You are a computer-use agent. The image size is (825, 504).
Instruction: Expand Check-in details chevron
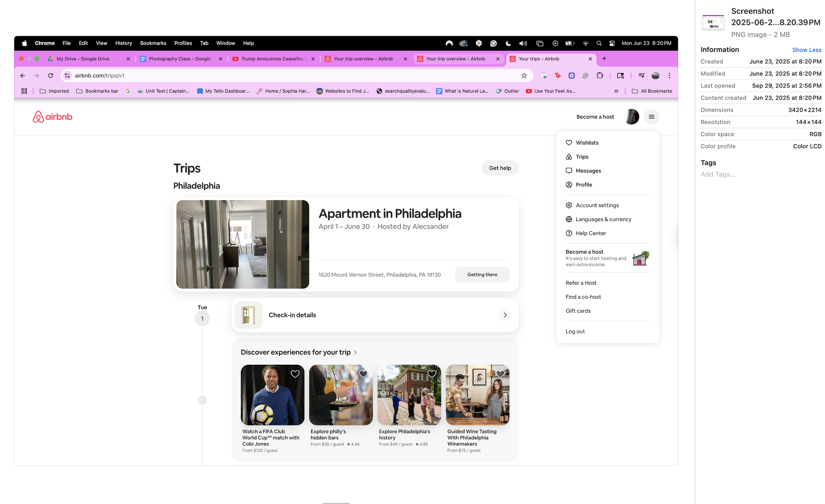point(505,315)
